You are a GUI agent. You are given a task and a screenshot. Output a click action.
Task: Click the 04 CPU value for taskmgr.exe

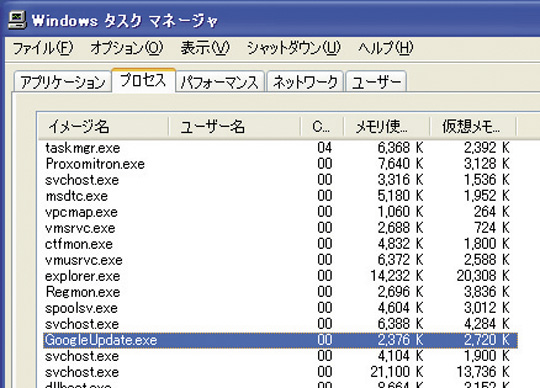click(x=324, y=148)
